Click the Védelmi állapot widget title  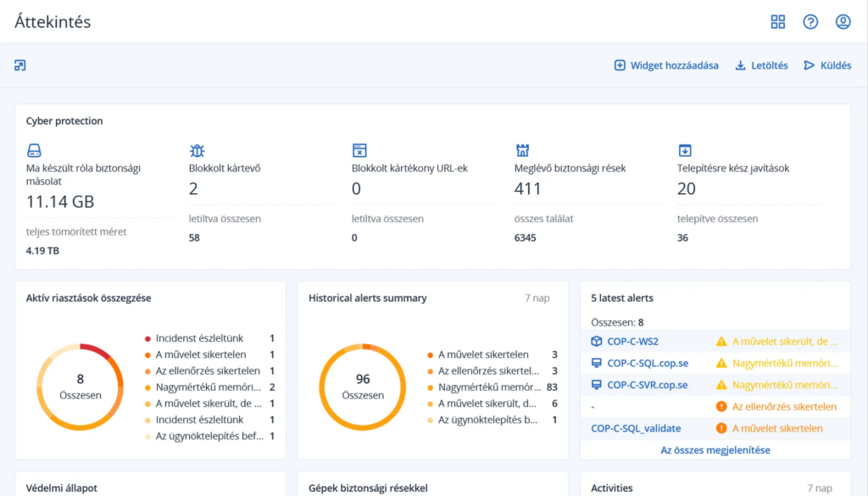pyautogui.click(x=61, y=488)
